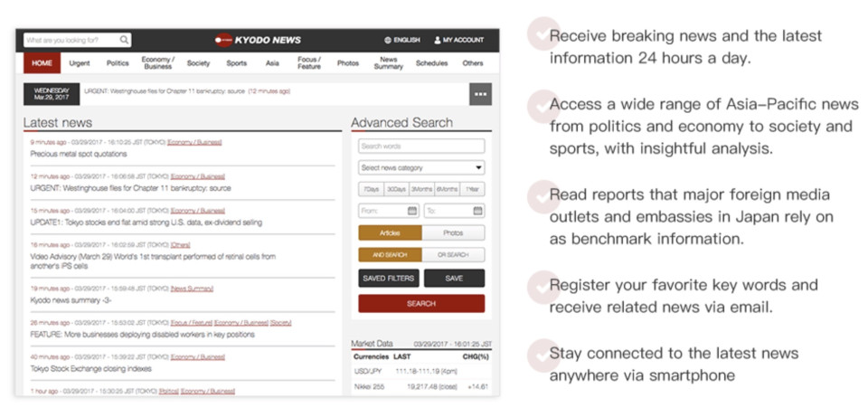The width and height of the screenshot is (868, 417).
Task: Click [Society] tag on FEATURE item
Action: pyautogui.click(x=280, y=323)
